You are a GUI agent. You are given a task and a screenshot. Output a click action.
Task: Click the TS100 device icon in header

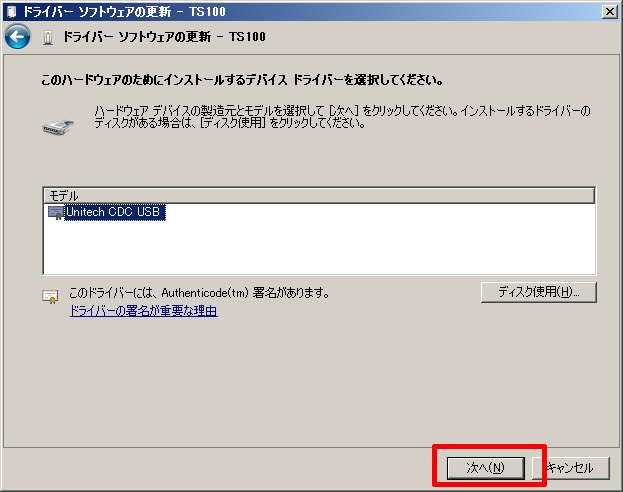(48, 38)
